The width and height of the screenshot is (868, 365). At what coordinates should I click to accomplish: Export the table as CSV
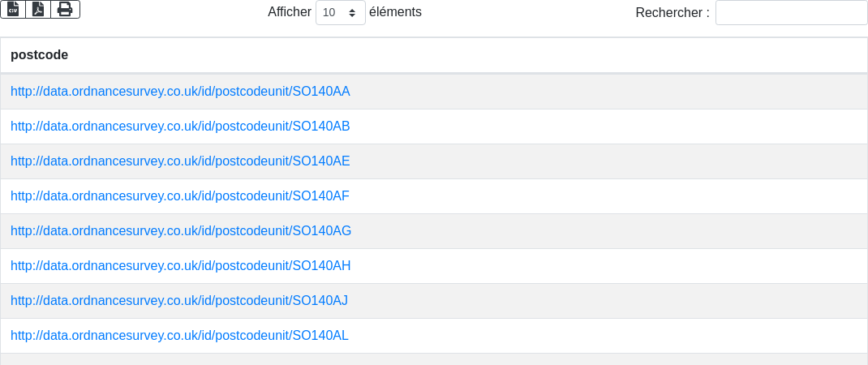pyautogui.click(x=13, y=9)
